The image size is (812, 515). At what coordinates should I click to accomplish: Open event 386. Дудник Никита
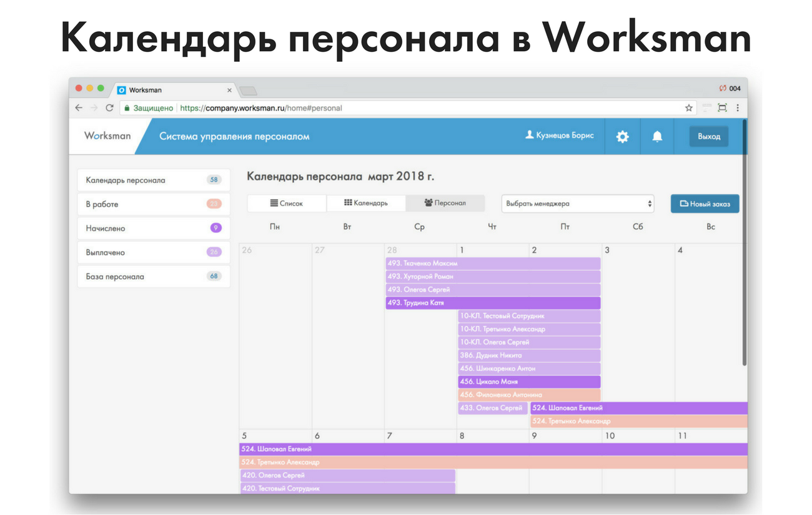(x=529, y=355)
